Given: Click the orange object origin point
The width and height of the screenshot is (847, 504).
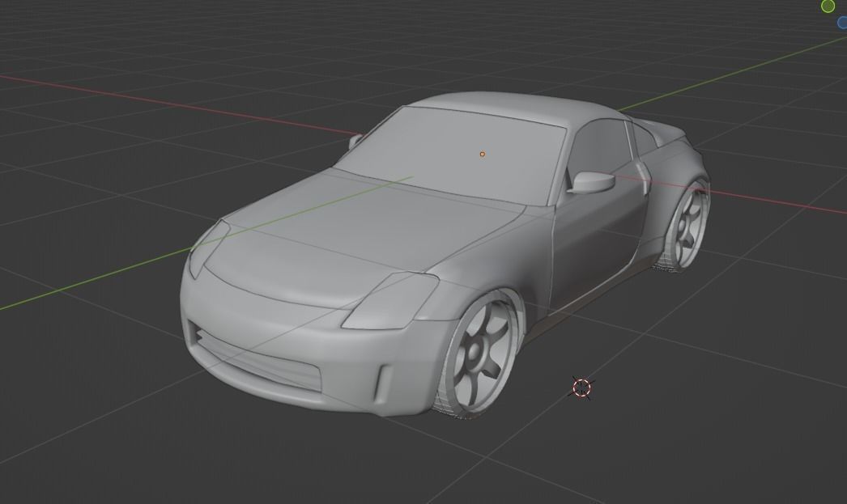Looking at the screenshot, I should coord(482,154).
